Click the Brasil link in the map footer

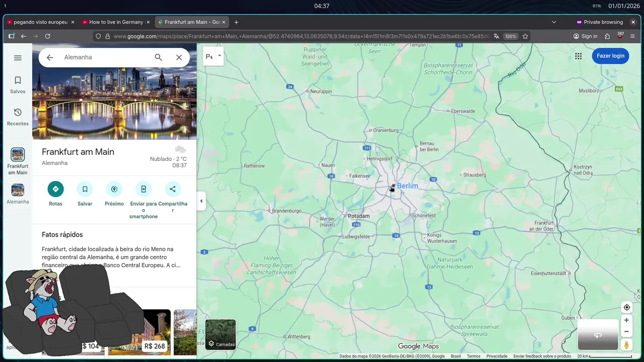455,356
